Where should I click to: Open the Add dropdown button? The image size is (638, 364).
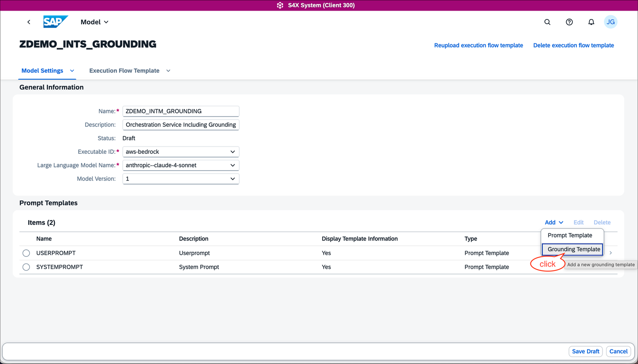(554, 222)
